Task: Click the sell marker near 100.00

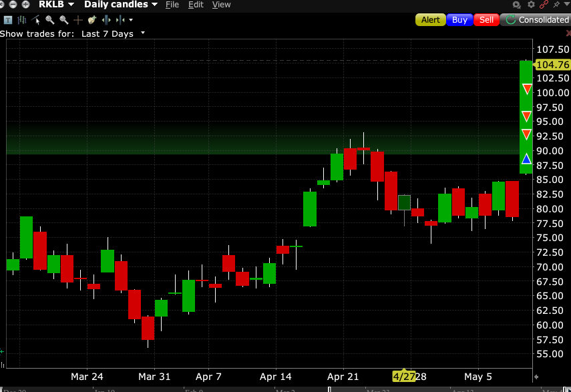Action: pyautogui.click(x=527, y=89)
